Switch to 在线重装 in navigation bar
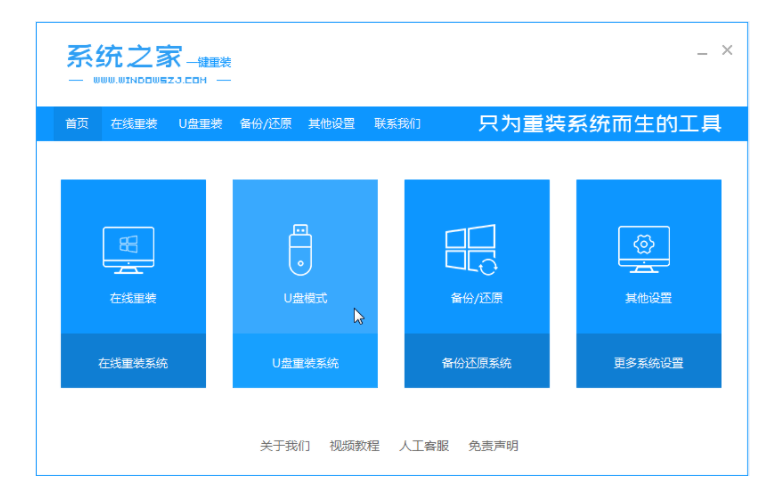 [134, 124]
